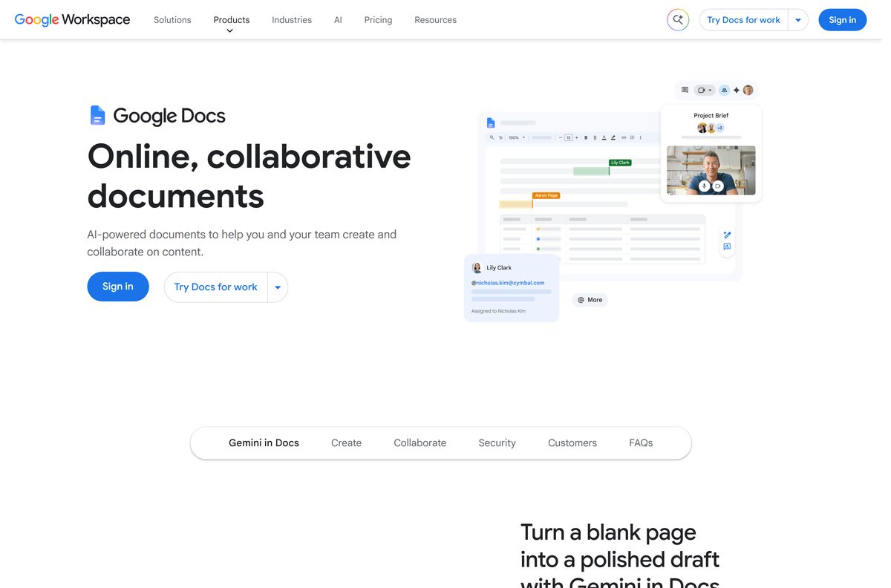Click the 'Online, collaborative documents' heading
The image size is (891, 588).
point(249,176)
